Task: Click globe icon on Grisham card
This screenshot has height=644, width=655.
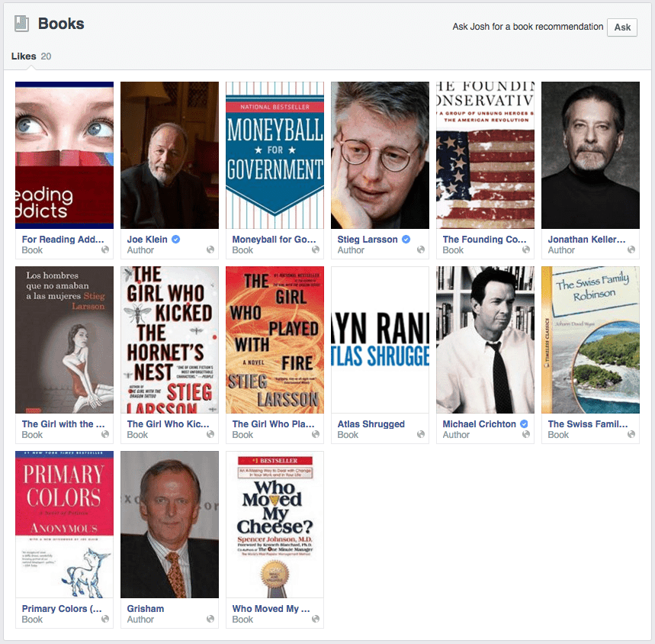Action: tap(210, 619)
